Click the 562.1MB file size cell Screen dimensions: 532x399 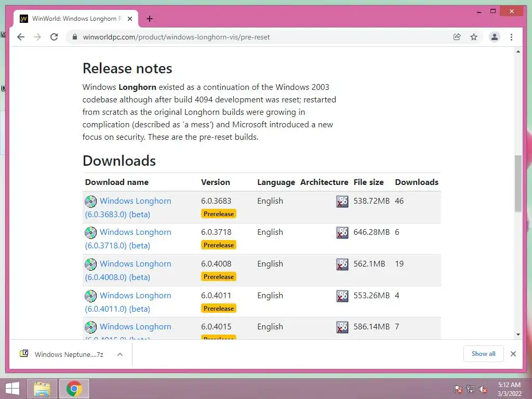tap(369, 263)
